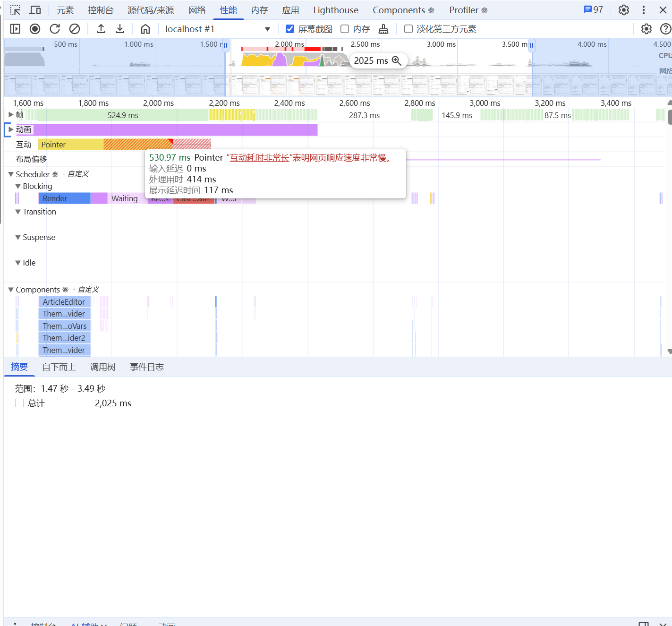Open the DevTools more options menu
This screenshot has width=672, height=626.
click(x=644, y=10)
